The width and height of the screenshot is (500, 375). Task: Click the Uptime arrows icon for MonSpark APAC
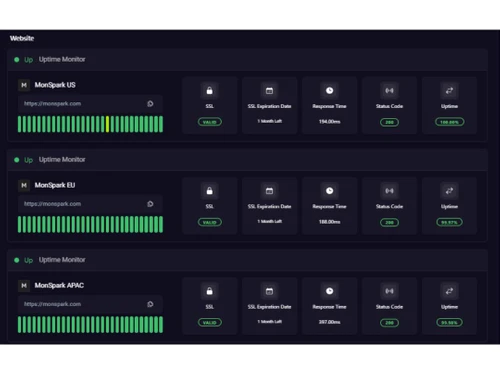(x=449, y=291)
